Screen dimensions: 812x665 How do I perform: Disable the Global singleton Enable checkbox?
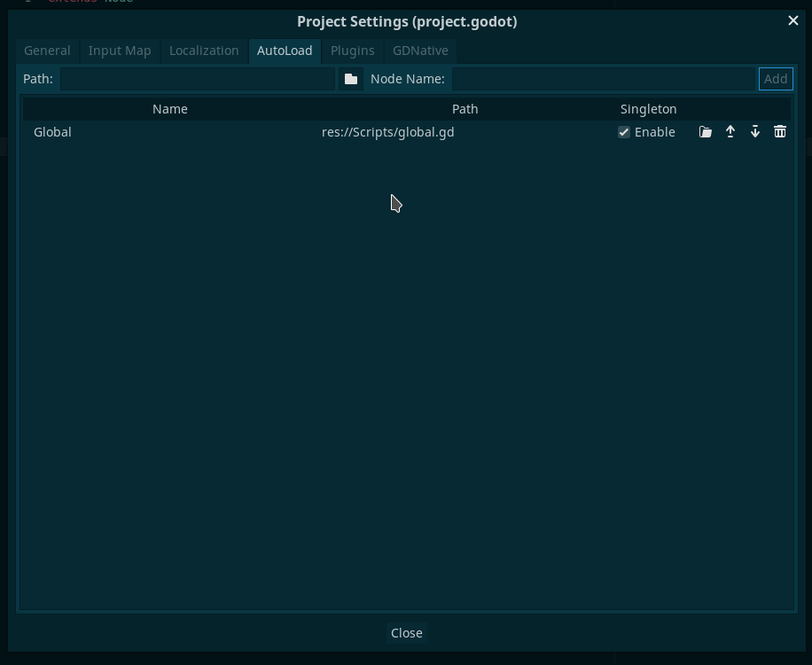624,131
